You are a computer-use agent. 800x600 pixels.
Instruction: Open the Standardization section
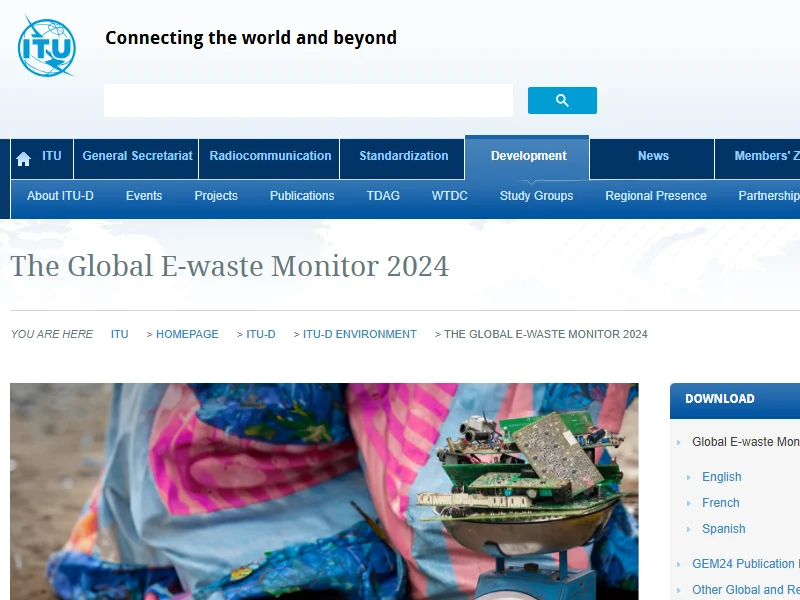pos(403,156)
